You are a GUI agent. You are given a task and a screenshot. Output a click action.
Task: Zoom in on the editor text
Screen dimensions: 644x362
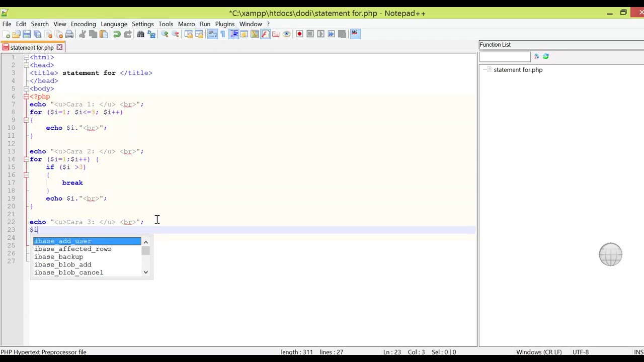[165, 34]
